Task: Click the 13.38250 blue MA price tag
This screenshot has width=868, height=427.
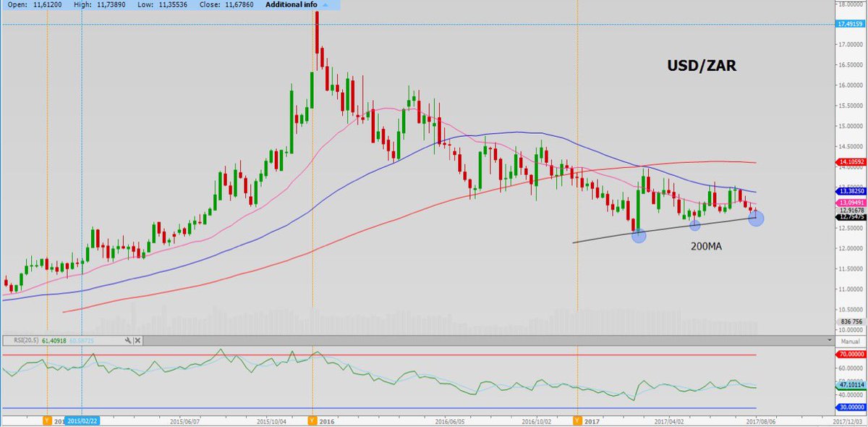Action: click(x=851, y=191)
